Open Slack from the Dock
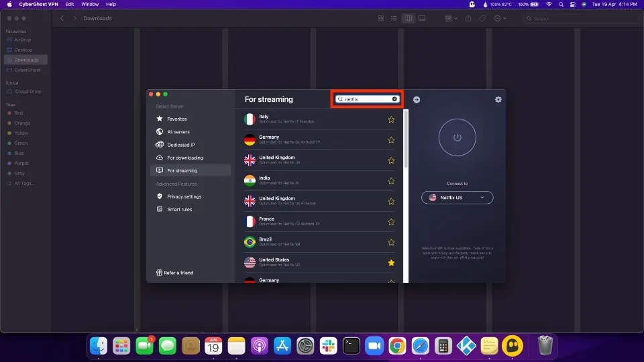This screenshot has height=362, width=644. [x=328, y=346]
